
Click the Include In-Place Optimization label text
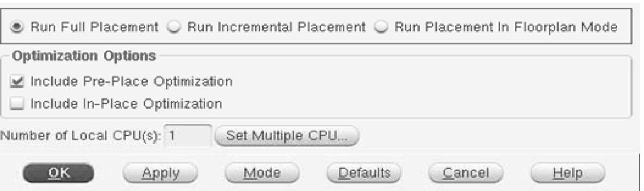(x=126, y=103)
